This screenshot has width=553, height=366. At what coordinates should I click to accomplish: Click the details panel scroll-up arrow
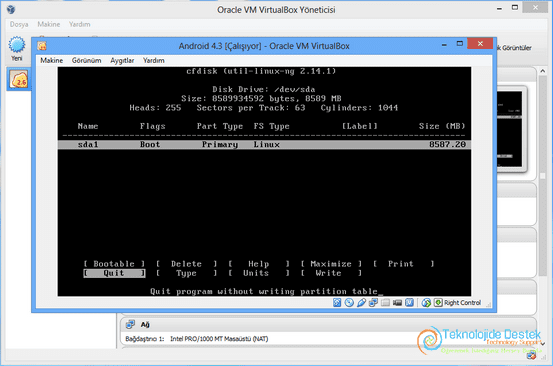coord(542,71)
